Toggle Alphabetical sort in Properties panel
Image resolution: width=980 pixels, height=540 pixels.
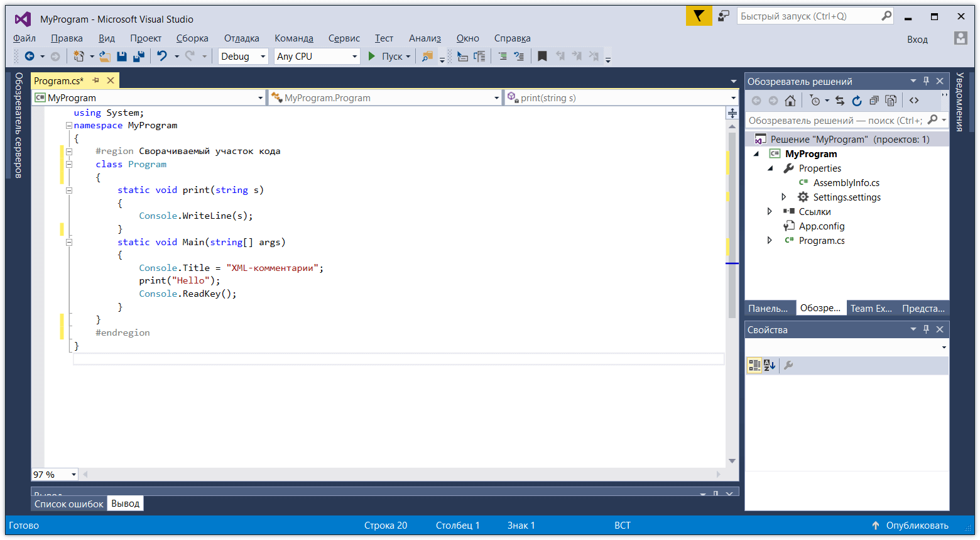click(770, 365)
